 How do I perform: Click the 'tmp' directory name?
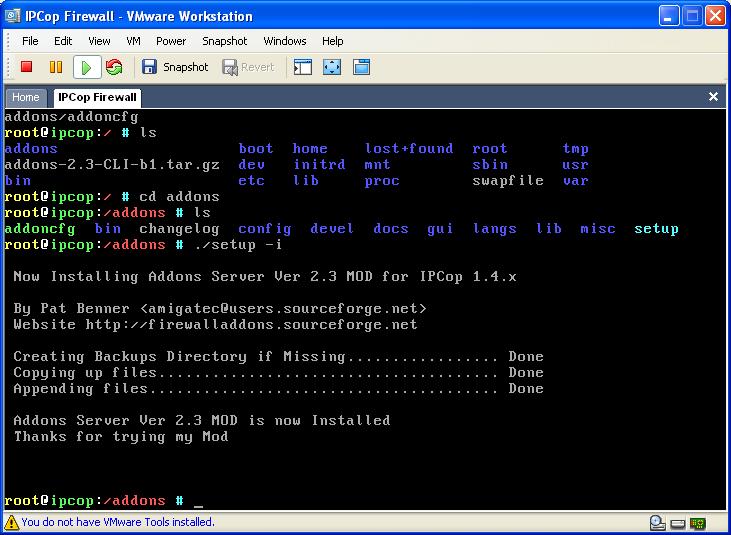(x=576, y=149)
